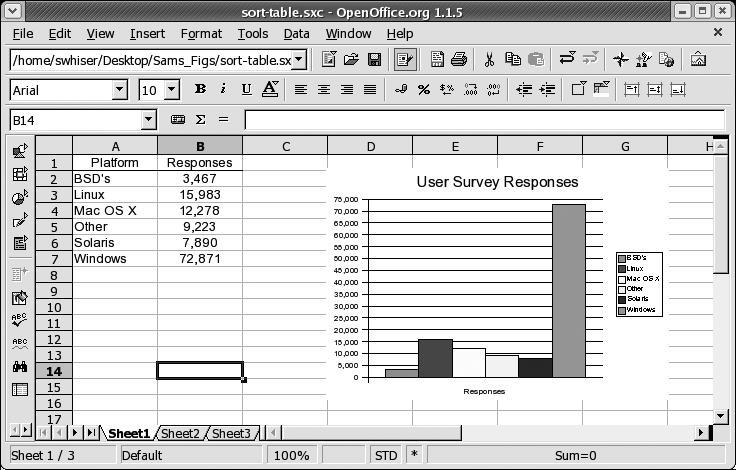Click STD selection mode in status bar

tap(386, 455)
